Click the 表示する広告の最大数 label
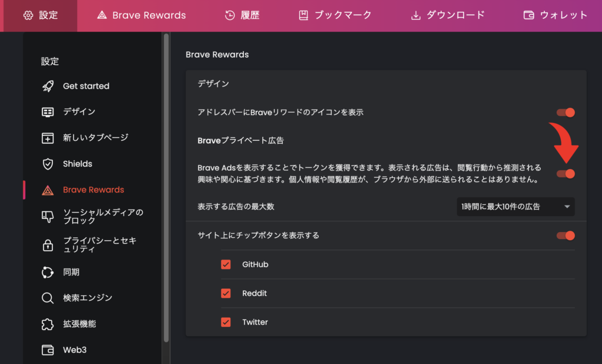Screen dimensions: 602x364 coord(236,207)
